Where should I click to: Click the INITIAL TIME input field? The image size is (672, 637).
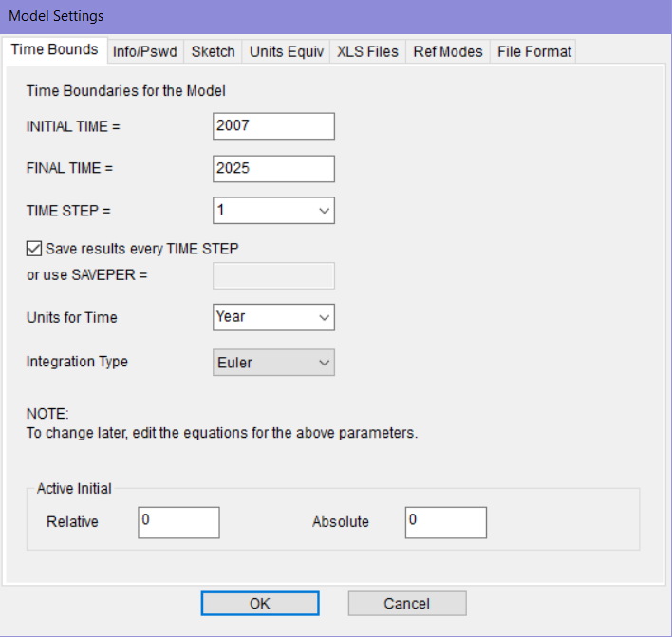[273, 126]
